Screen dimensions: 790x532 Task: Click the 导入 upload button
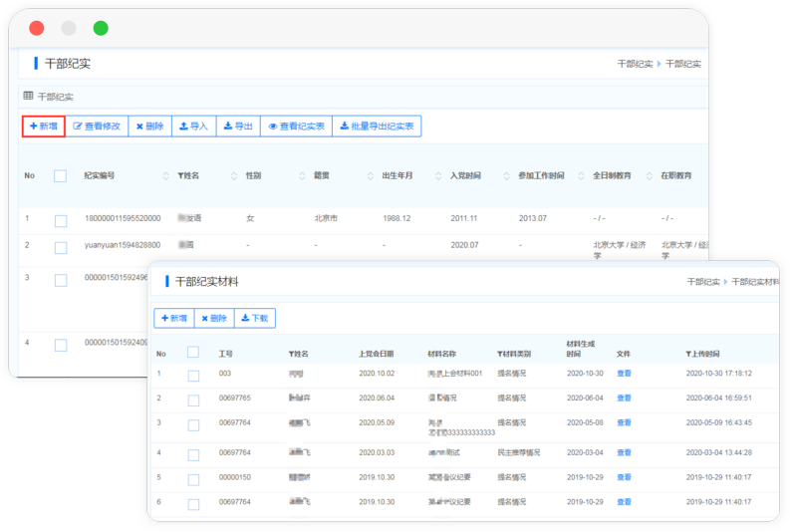193,127
